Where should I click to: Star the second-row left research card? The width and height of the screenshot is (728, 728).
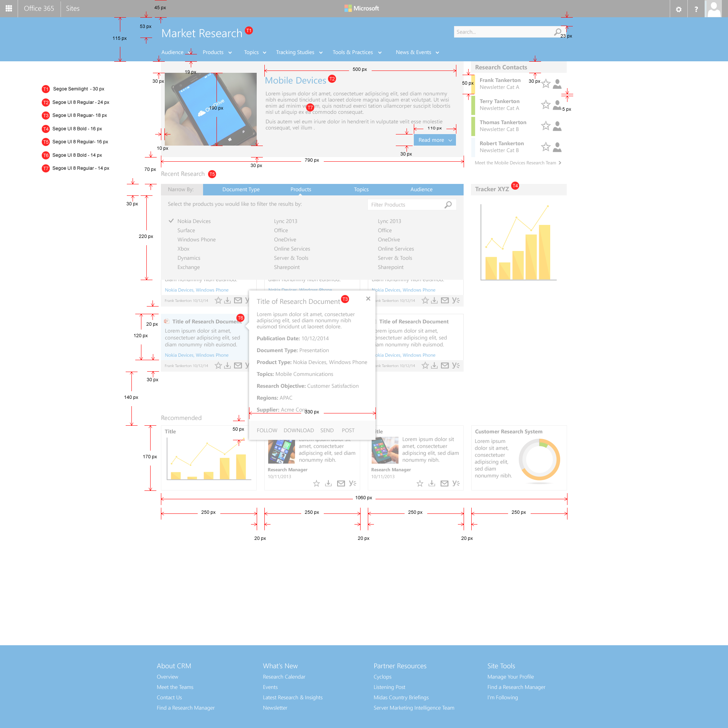pos(218,366)
